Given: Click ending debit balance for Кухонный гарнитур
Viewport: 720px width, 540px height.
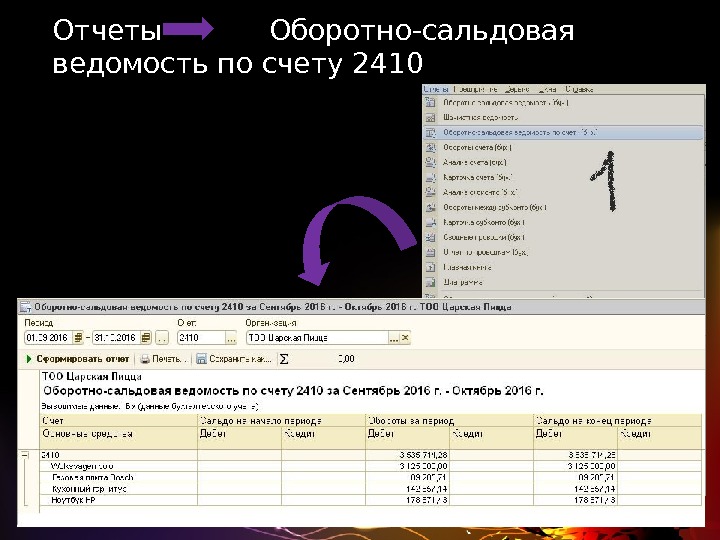Looking at the screenshot, I should (575, 489).
